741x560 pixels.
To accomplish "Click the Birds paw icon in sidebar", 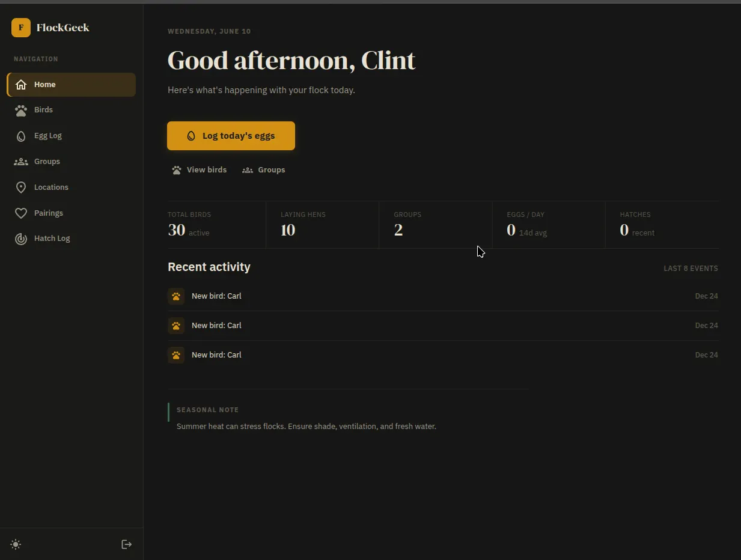I will click(x=21, y=110).
